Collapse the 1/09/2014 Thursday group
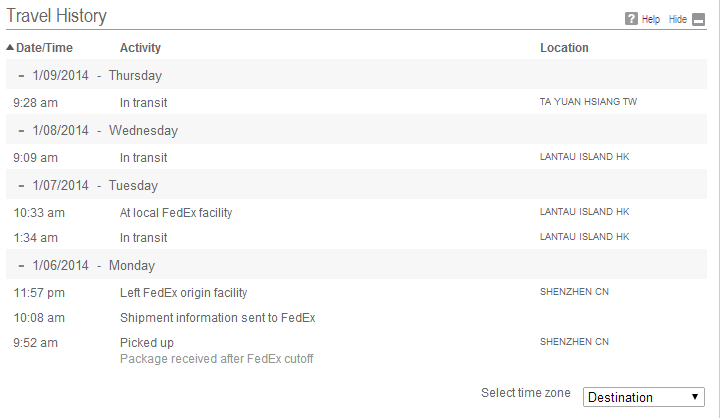This screenshot has width=724, height=418. 21,75
